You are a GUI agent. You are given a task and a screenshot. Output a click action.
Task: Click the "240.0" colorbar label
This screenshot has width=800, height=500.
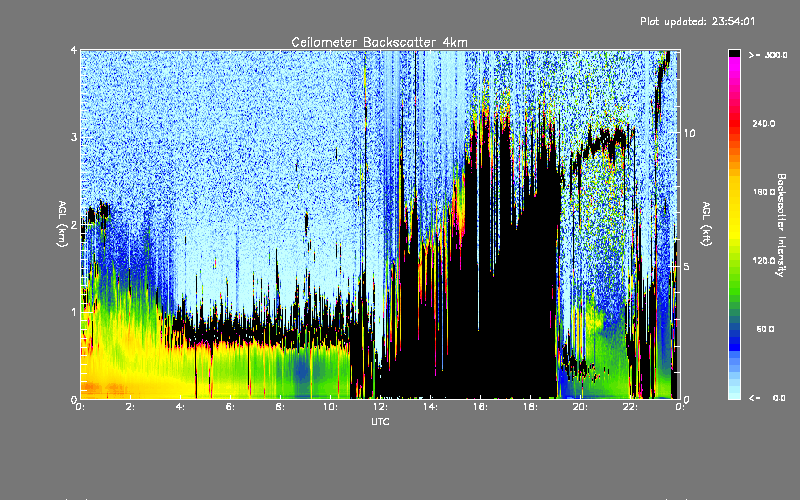pos(764,123)
